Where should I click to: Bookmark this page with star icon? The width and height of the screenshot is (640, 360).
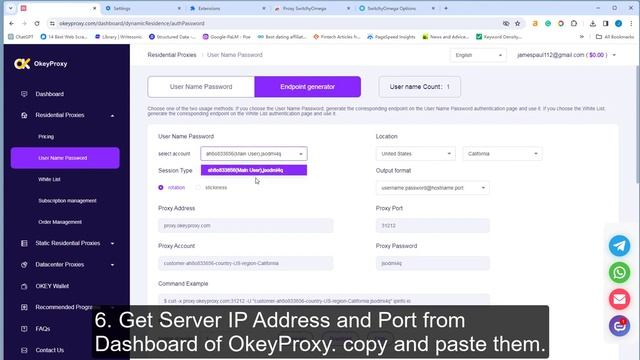(518, 24)
